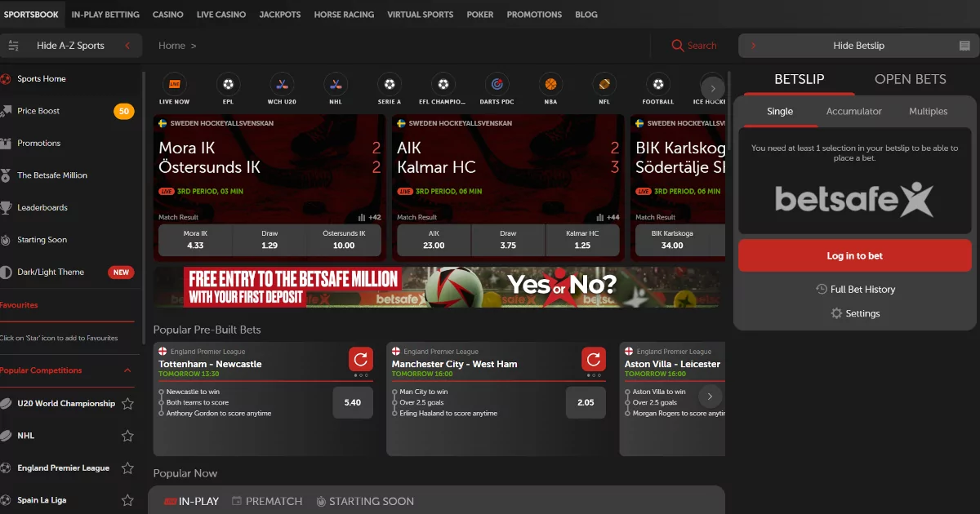Screen dimensions: 980x514
Task: Collapse the betslip using its arrow
Action: [x=753, y=46]
